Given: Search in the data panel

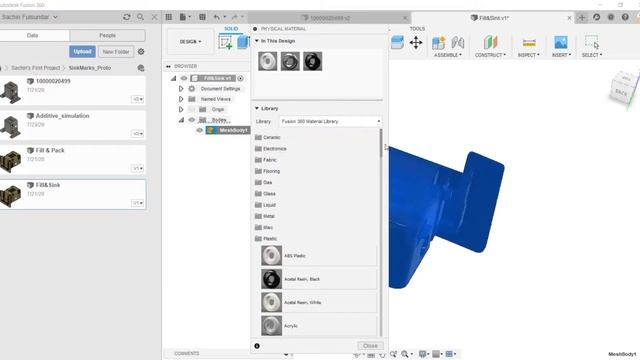Looking at the screenshot, I should 140,17.
